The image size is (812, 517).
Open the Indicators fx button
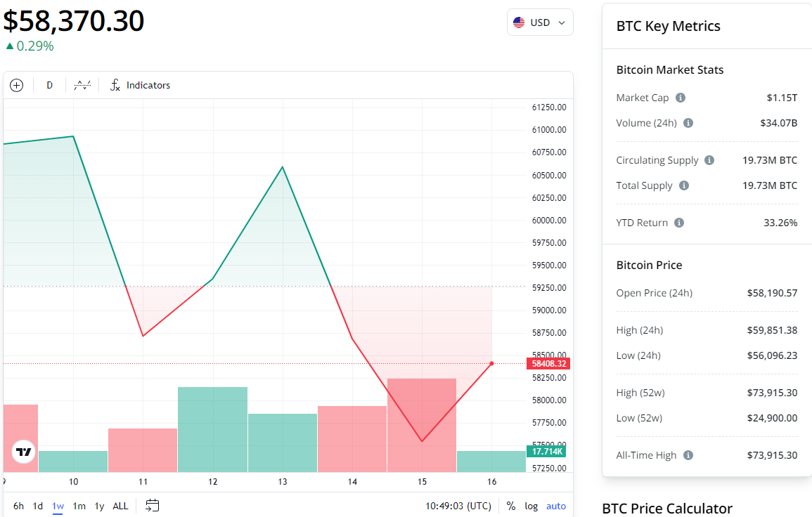pos(141,85)
